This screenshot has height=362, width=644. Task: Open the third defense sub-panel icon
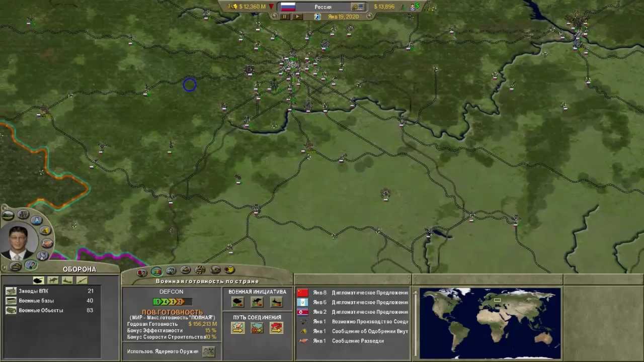point(171,271)
